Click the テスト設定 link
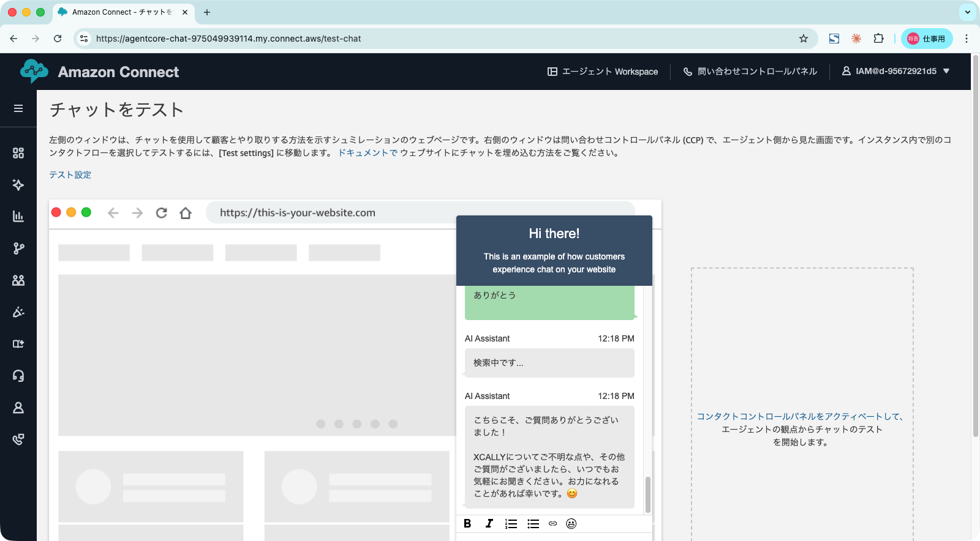 70,175
